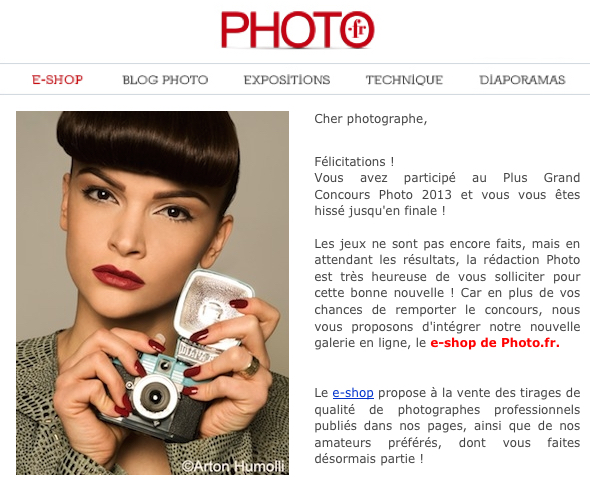Click the paragraph starting 'Les jeux ne sont'
The width and height of the screenshot is (590, 494).
(447, 293)
